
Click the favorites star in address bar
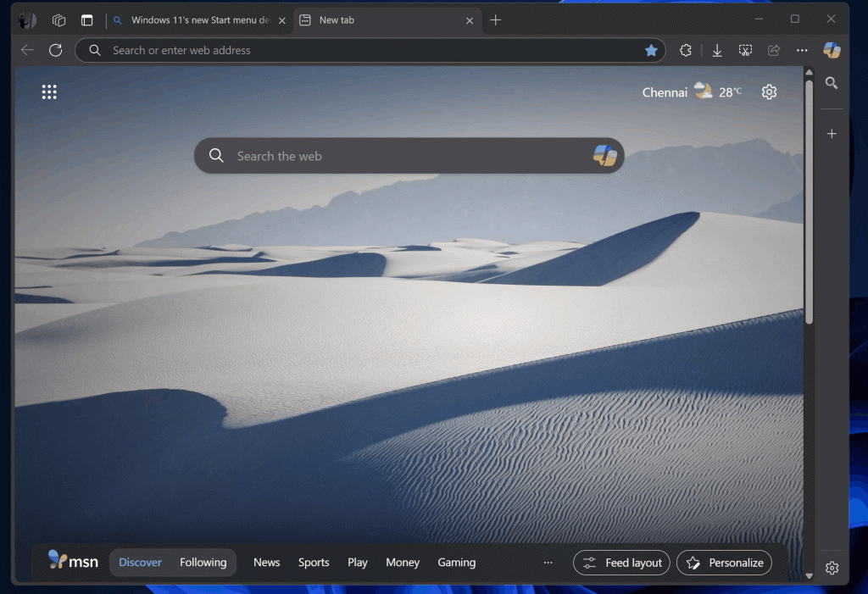tap(651, 50)
